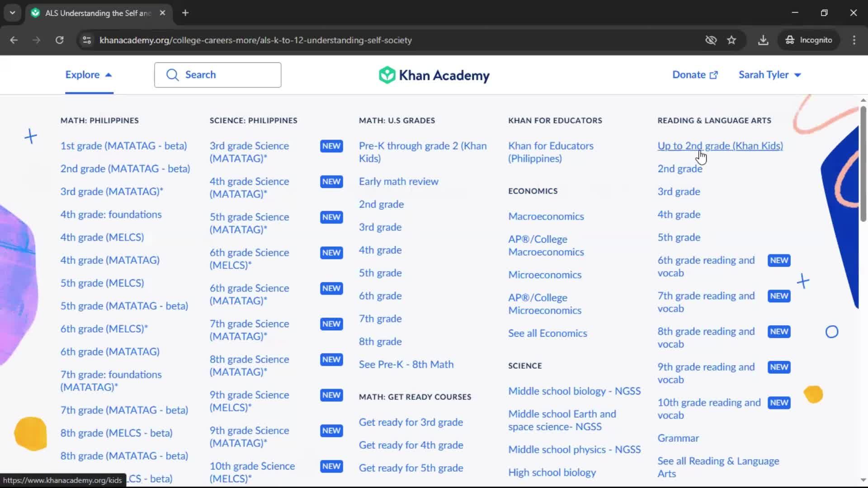Open High school biology
The width and height of the screenshot is (868, 488).
pyautogui.click(x=552, y=473)
